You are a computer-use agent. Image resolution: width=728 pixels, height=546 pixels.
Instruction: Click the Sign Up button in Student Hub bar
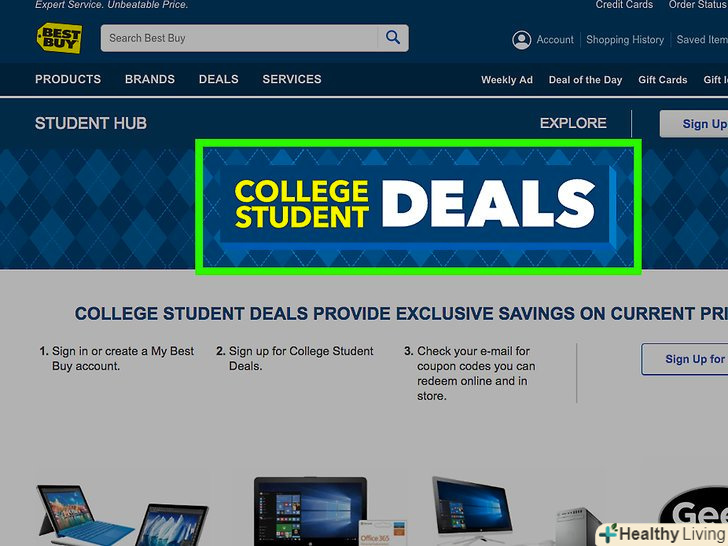click(694, 124)
